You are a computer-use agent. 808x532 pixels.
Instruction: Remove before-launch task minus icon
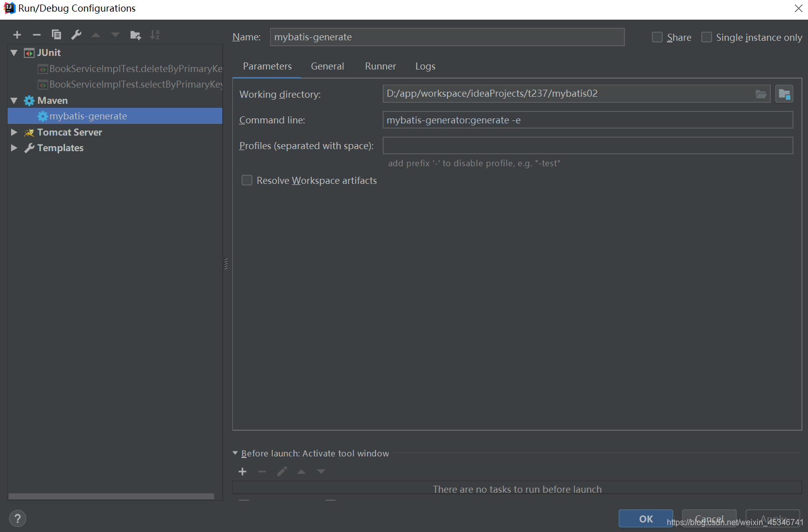pyautogui.click(x=262, y=472)
